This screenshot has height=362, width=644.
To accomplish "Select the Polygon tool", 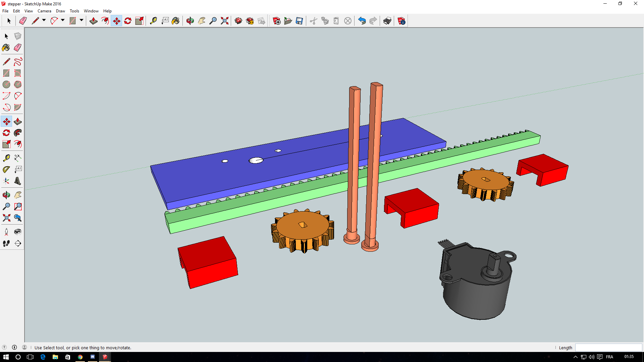I will [x=18, y=84].
